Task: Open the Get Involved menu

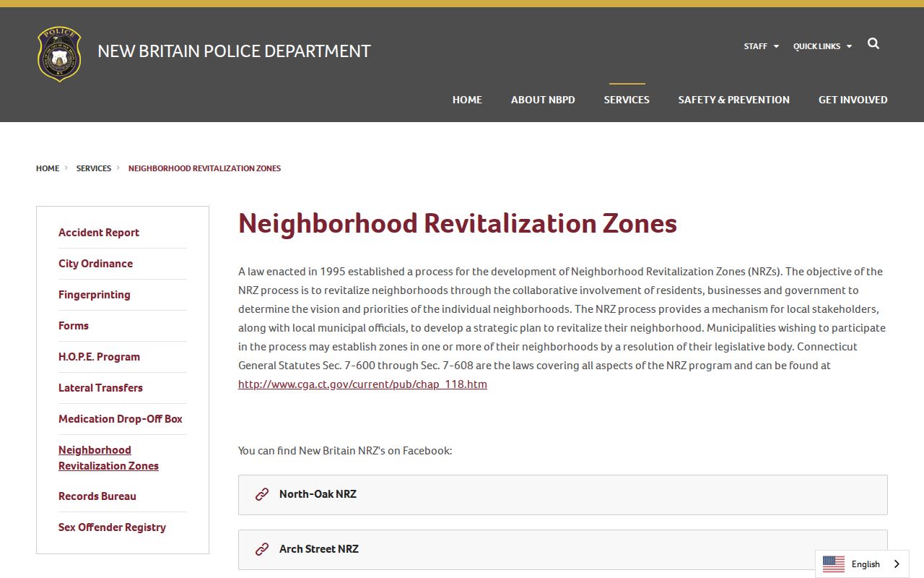Action: point(853,100)
